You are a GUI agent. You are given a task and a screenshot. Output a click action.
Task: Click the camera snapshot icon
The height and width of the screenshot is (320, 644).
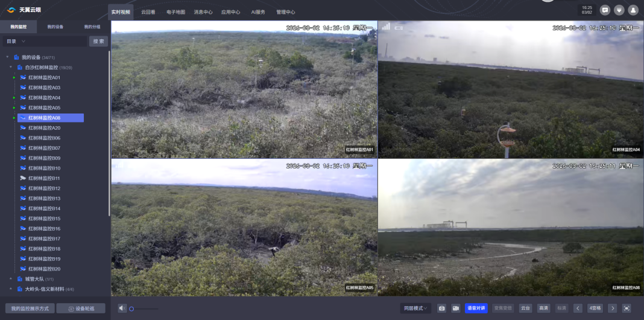point(441,308)
